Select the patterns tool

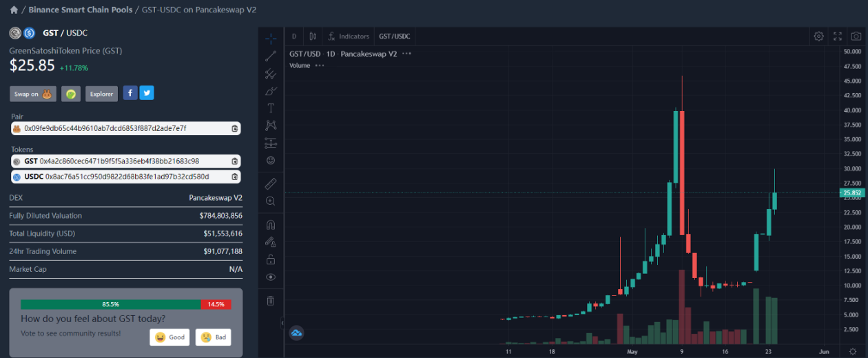point(271,126)
